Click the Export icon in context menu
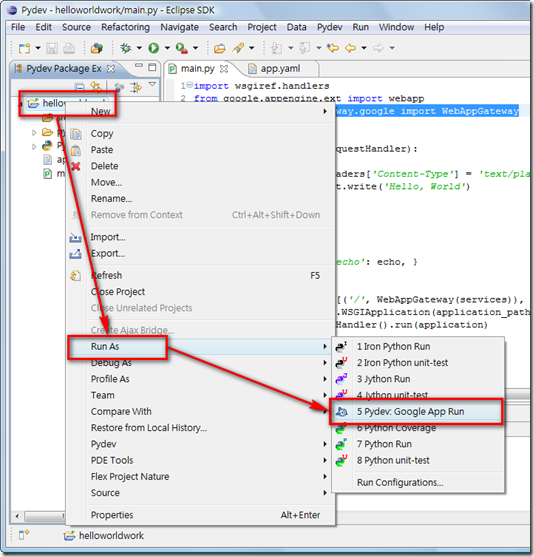Screen dimensions: 534x557 pos(75,254)
